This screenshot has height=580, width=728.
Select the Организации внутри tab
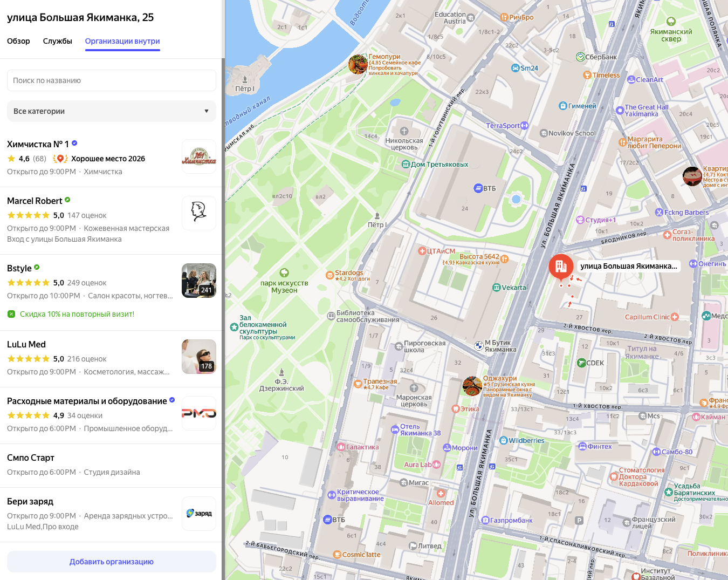(122, 41)
